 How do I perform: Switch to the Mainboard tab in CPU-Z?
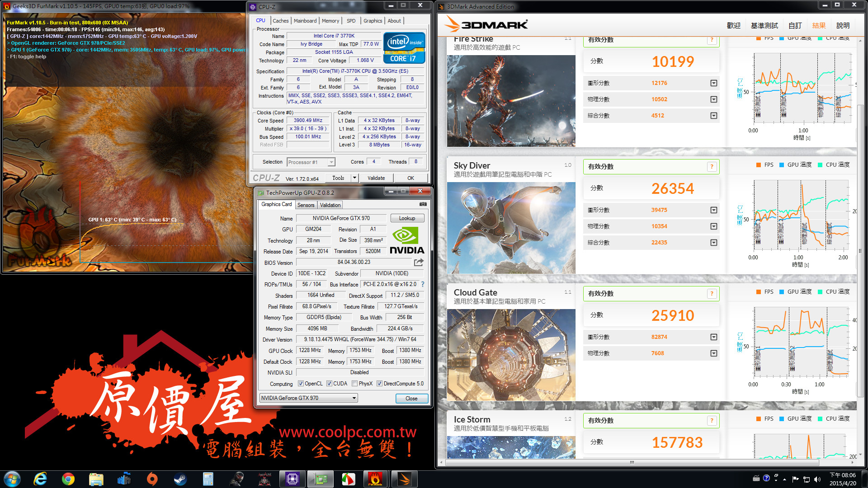(305, 21)
